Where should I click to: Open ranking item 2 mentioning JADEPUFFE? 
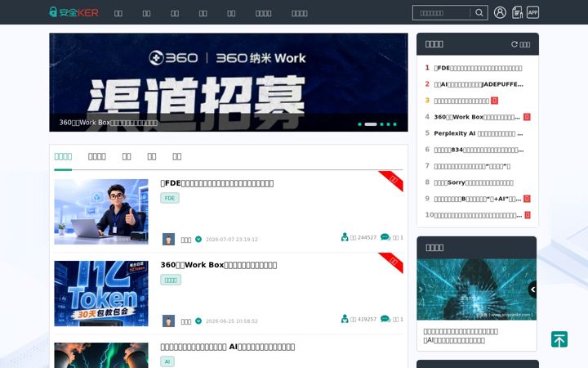[x=479, y=84]
